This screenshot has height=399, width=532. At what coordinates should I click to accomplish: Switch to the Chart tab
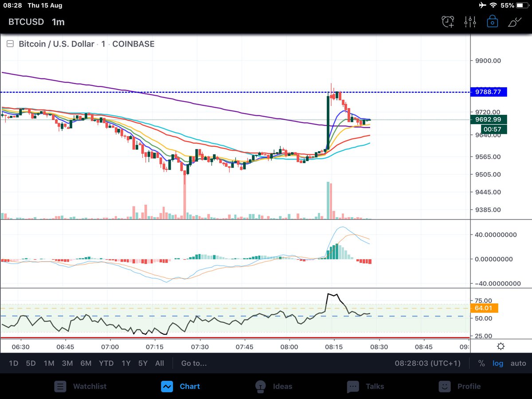(x=180, y=386)
